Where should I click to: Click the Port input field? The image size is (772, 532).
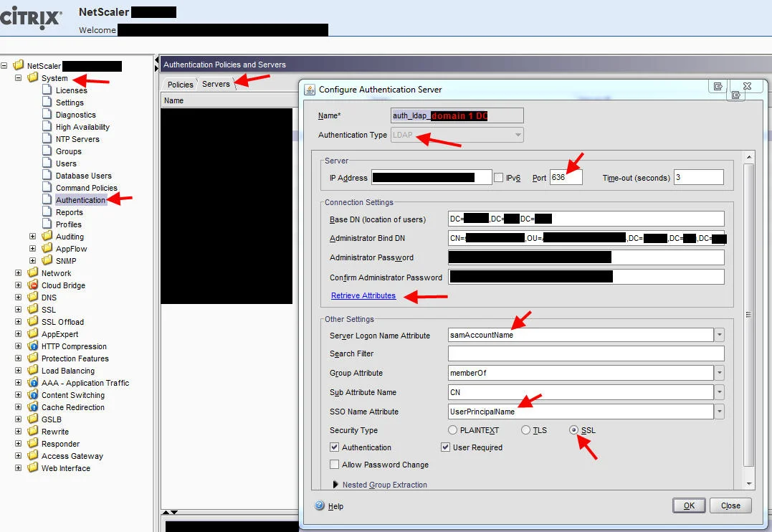[566, 177]
